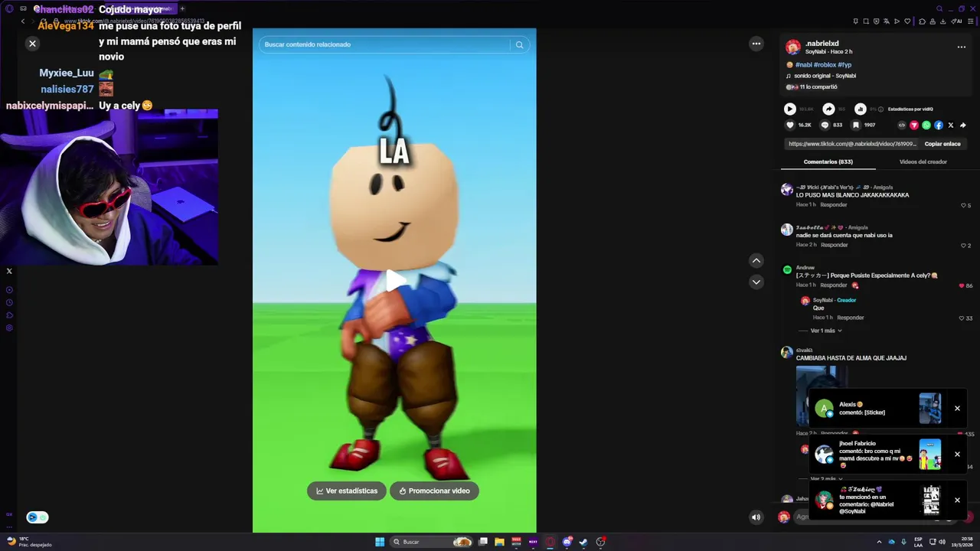Share to X from the share row
980x551 pixels.
point(951,126)
